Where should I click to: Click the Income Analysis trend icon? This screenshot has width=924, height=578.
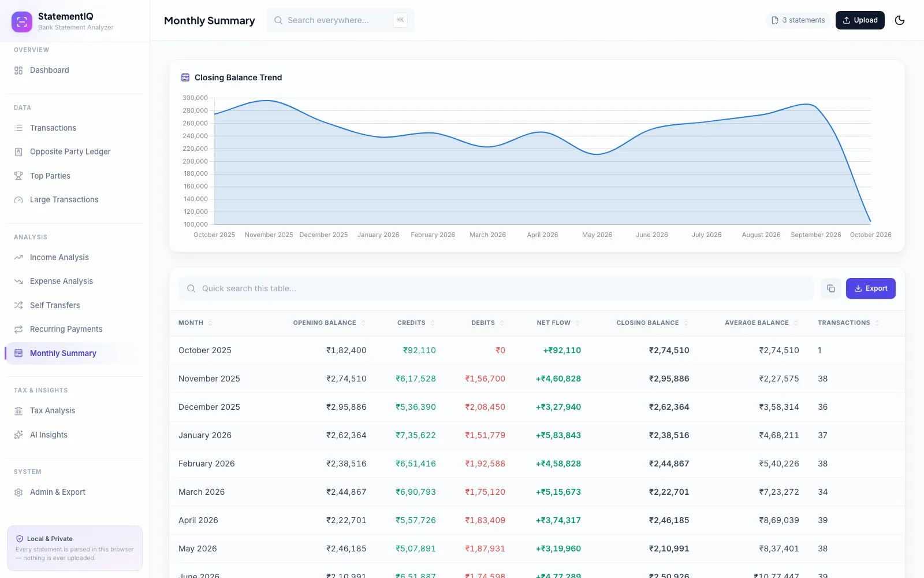click(x=18, y=257)
